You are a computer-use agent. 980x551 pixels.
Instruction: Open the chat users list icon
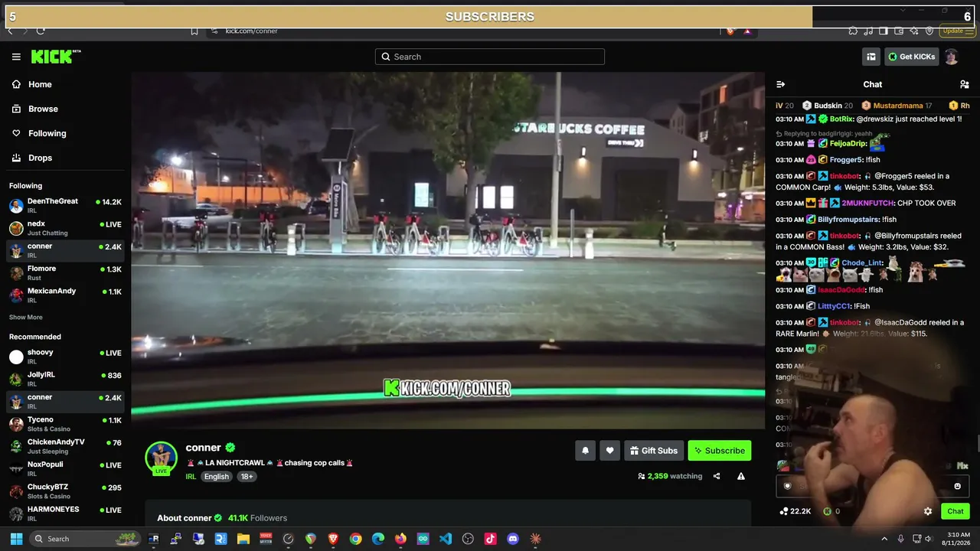tap(964, 84)
